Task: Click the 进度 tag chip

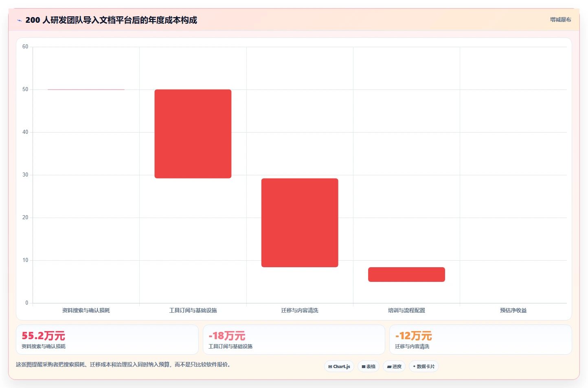Action: [x=394, y=366]
